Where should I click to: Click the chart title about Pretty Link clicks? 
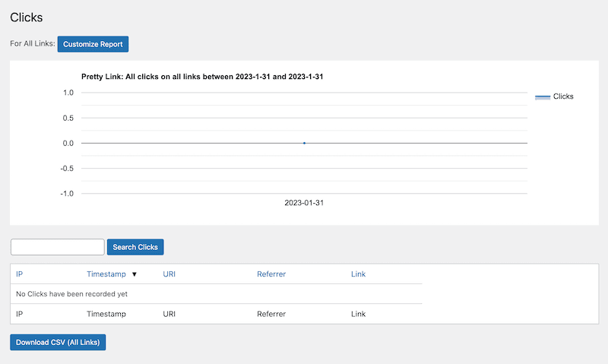point(203,77)
